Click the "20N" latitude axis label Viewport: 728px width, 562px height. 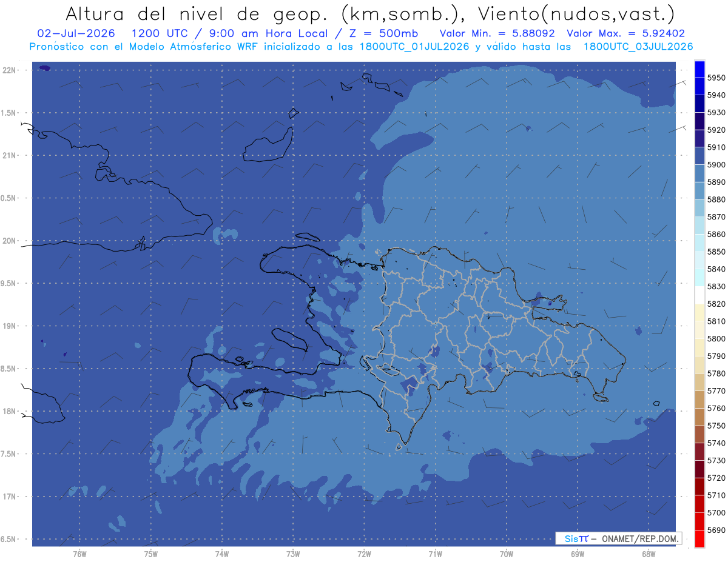tap(10, 241)
